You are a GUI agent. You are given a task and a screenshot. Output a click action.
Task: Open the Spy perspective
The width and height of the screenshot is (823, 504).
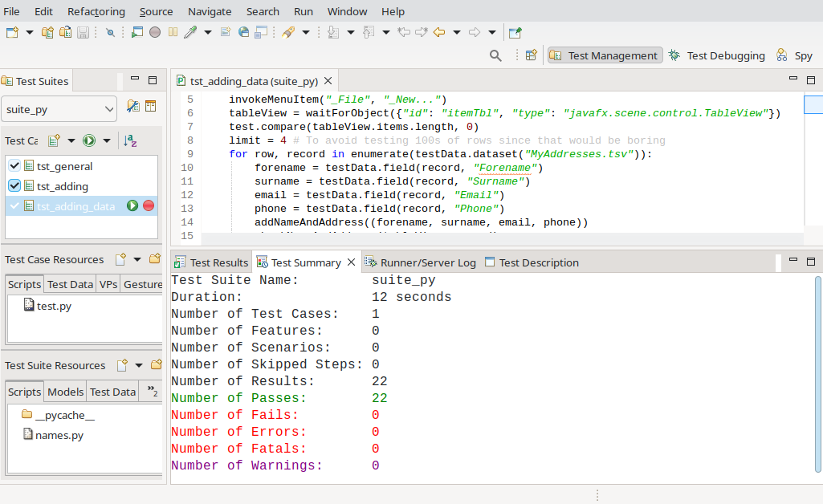pyautogui.click(x=794, y=55)
